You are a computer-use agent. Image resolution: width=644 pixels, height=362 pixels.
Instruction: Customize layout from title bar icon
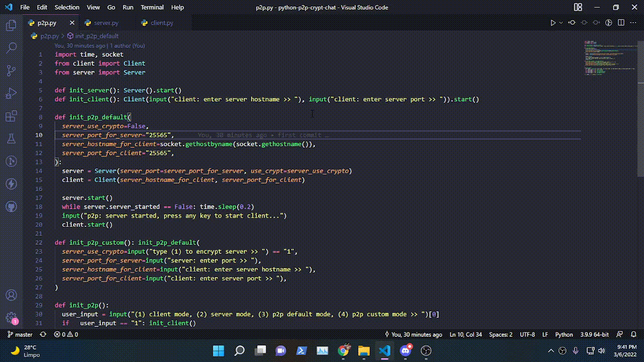(x=578, y=7)
